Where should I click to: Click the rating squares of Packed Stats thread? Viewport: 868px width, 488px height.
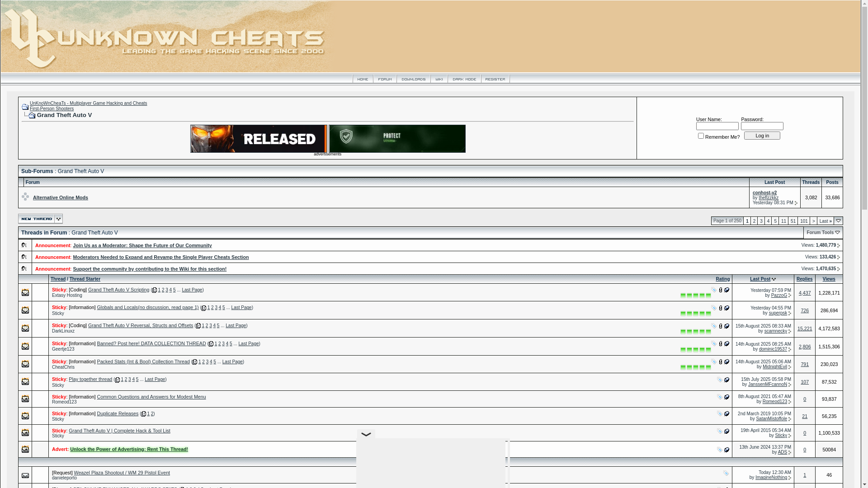696,367
